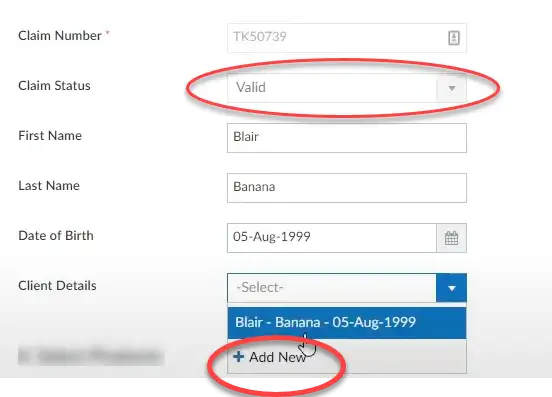This screenshot has width=552, height=397.
Task: Click the Claim Number label
Action: point(60,36)
